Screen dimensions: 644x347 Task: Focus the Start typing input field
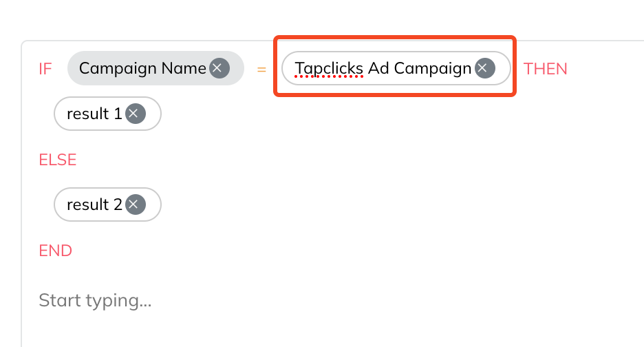95,301
